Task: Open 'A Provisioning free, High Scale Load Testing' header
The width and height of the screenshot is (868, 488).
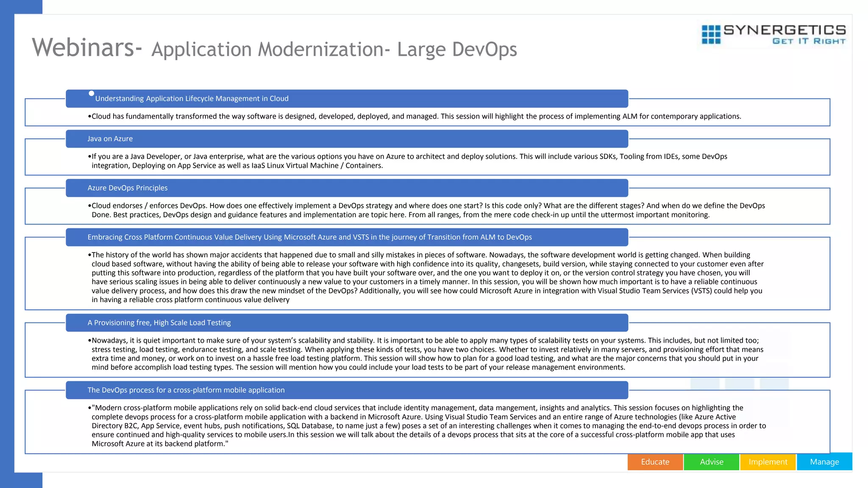Action: [x=347, y=322]
